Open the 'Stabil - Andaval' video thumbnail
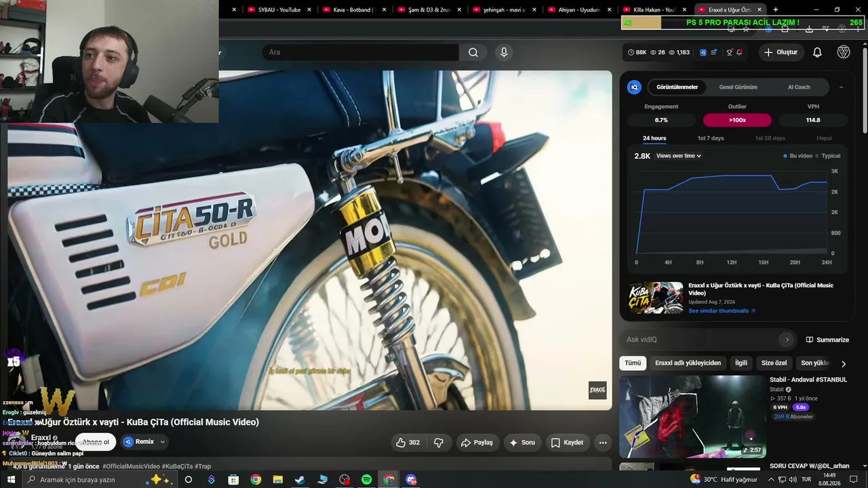Image resolution: width=868 pixels, height=488 pixels. point(692,416)
